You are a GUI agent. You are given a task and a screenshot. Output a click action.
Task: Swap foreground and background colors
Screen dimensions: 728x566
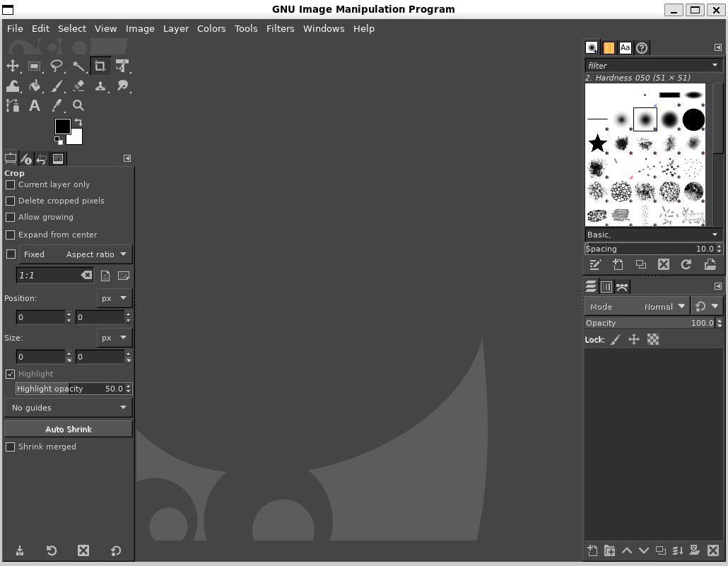[x=78, y=122]
